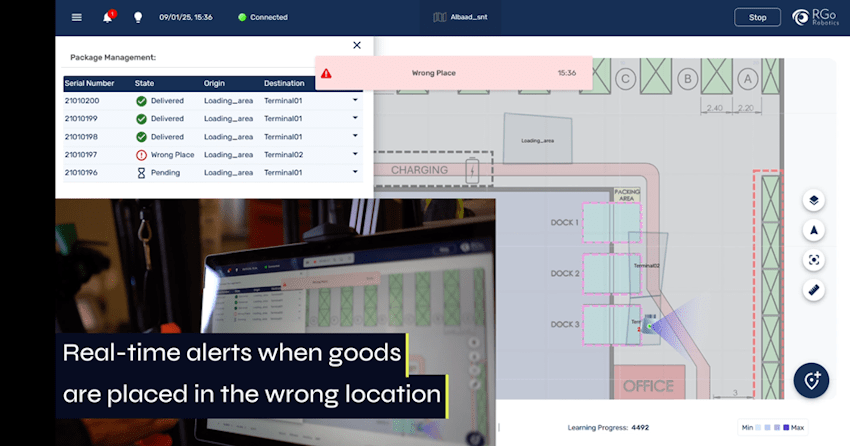850x446 pixels.
Task: Open the notifications bell
Action: pyautogui.click(x=108, y=17)
